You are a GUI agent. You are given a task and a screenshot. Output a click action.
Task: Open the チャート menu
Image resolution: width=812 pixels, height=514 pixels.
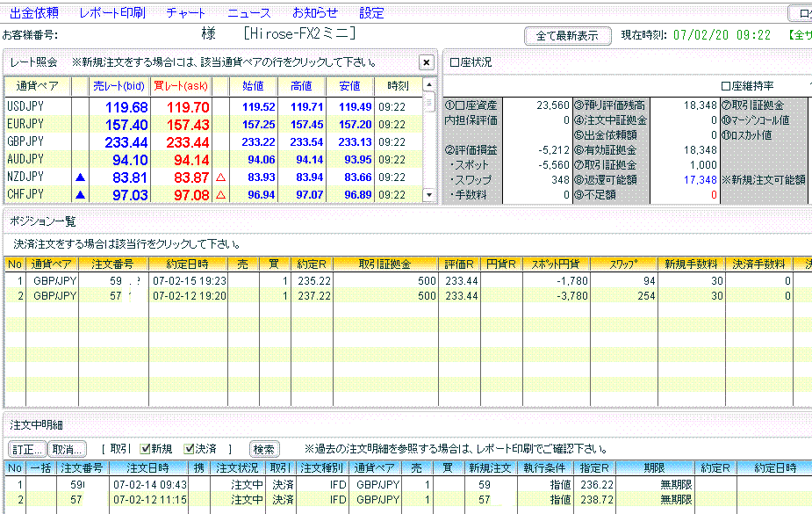[185, 13]
